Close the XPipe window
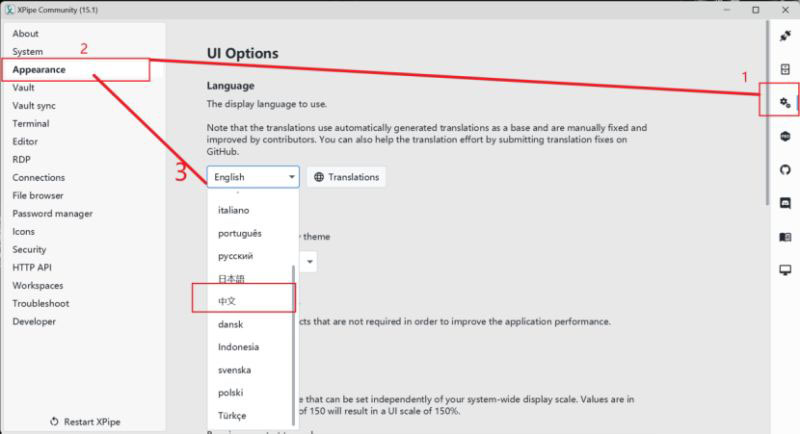The width and height of the screenshot is (800, 434). 785,10
